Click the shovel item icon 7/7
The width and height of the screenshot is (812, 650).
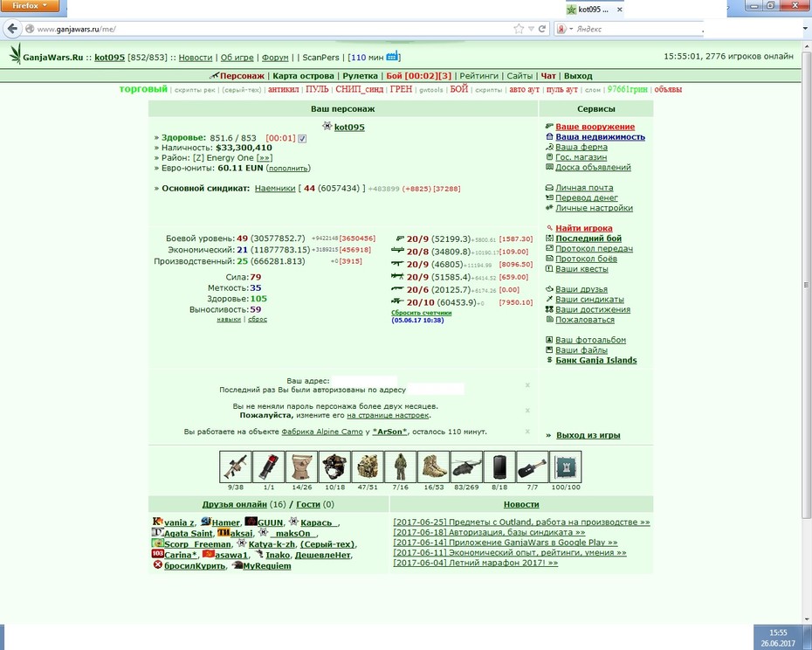533,467
